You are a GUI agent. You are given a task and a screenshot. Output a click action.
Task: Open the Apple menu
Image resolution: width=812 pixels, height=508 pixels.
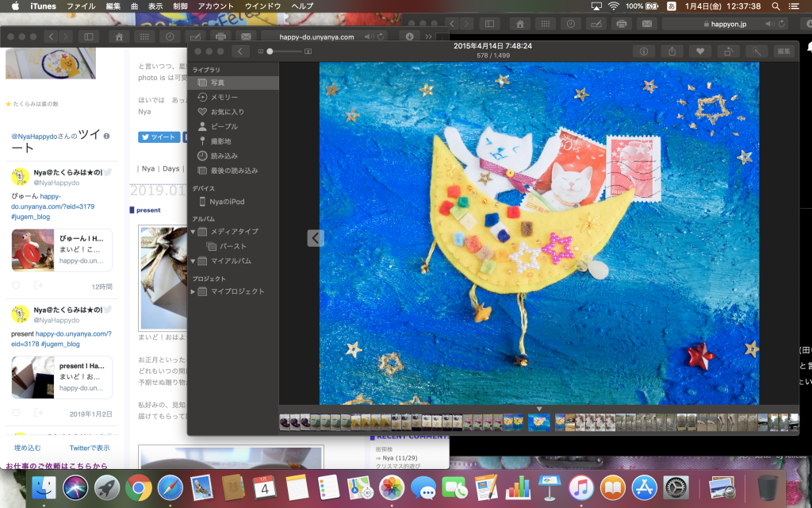[x=15, y=6]
